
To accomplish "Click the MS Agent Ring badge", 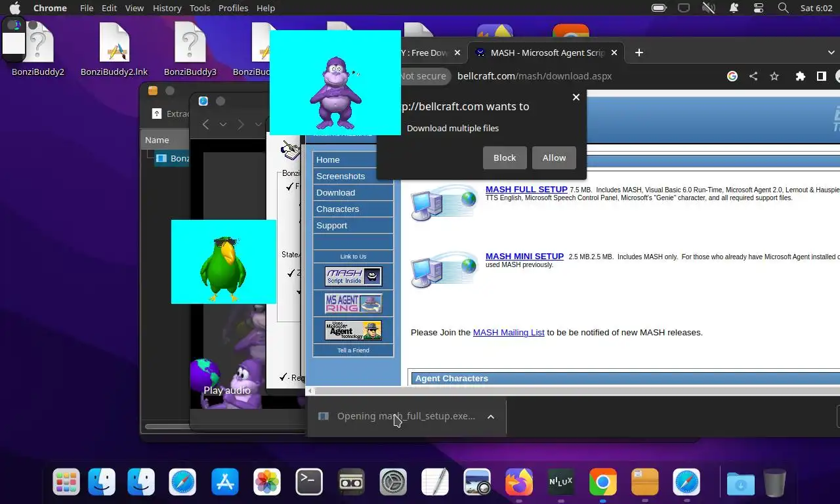I will (x=353, y=303).
